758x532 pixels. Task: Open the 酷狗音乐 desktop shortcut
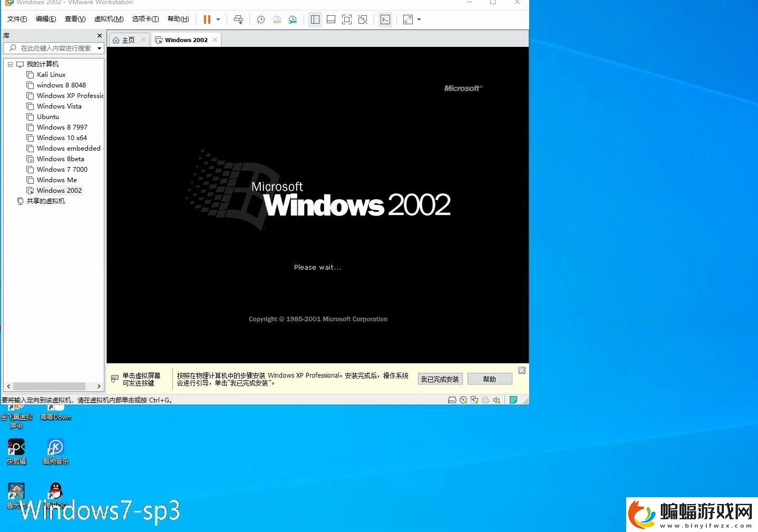point(55,451)
